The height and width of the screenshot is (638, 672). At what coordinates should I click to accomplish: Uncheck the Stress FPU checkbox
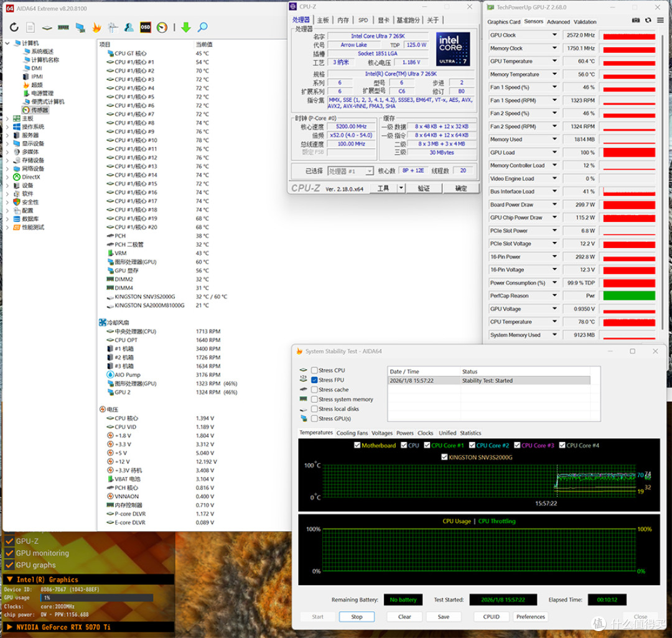tap(314, 380)
